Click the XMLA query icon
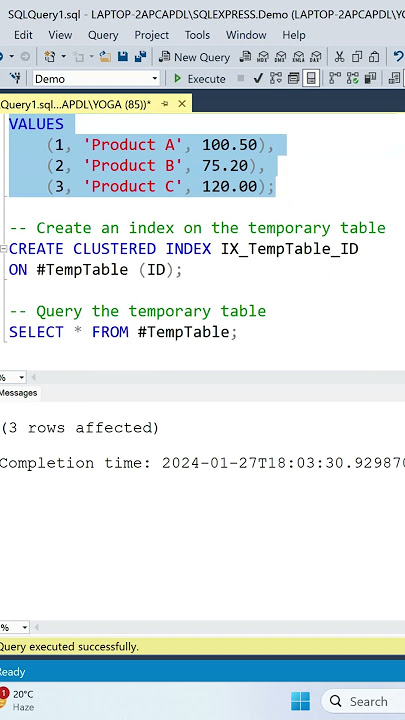405x720 pixels. [298, 57]
